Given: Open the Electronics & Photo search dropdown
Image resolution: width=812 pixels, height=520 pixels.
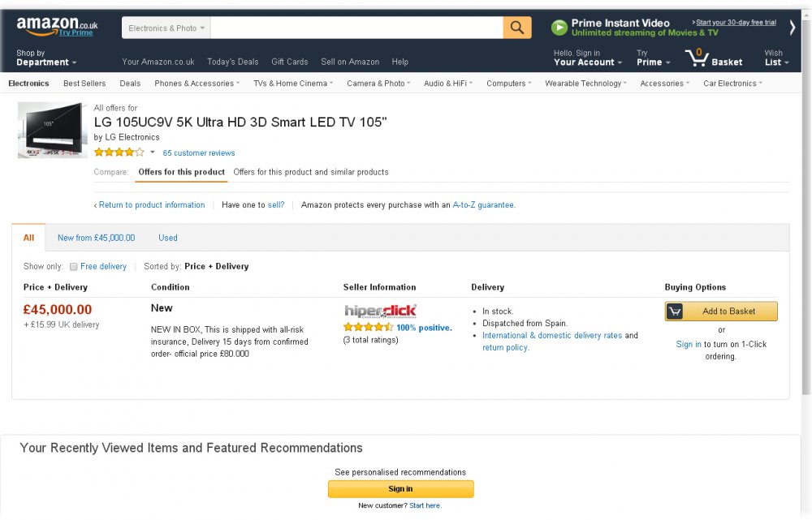Looking at the screenshot, I should click(x=166, y=28).
